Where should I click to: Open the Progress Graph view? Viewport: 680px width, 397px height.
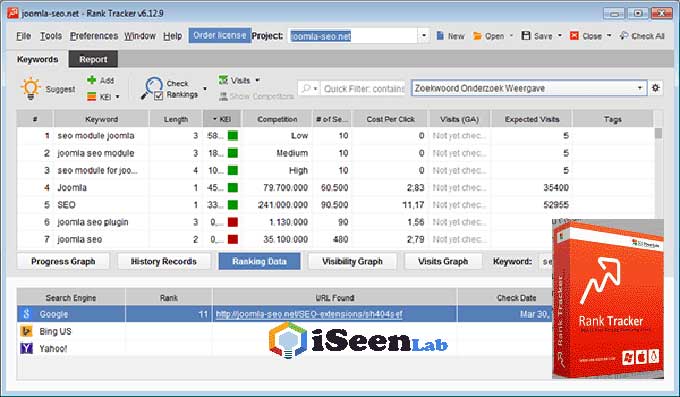click(x=63, y=261)
